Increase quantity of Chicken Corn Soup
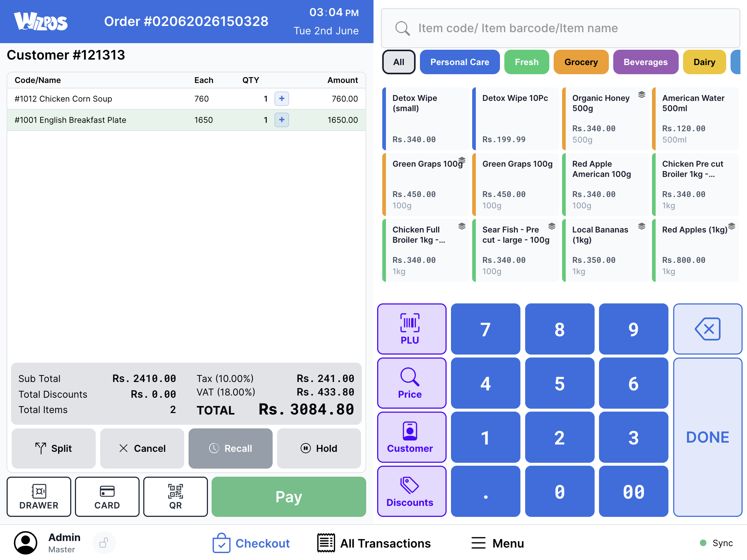 coord(282,99)
